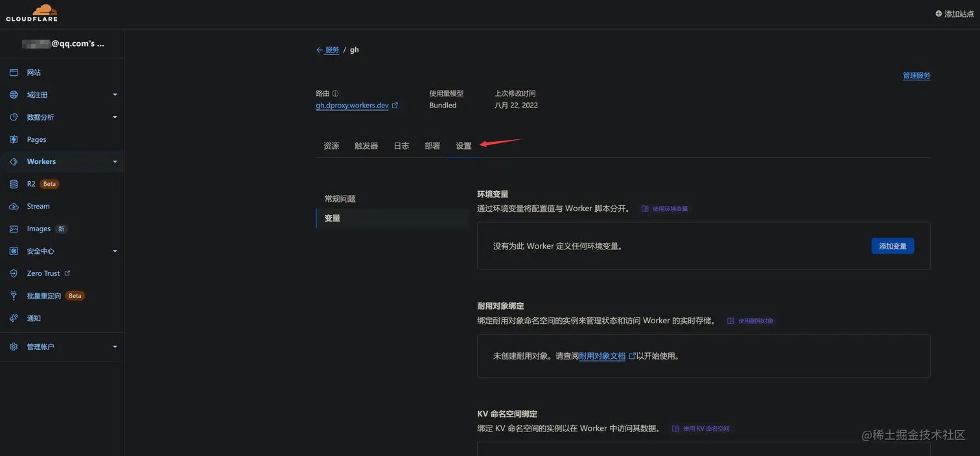Image resolution: width=980 pixels, height=456 pixels.
Task: Click the Pages lightning icon
Action: point(14,139)
